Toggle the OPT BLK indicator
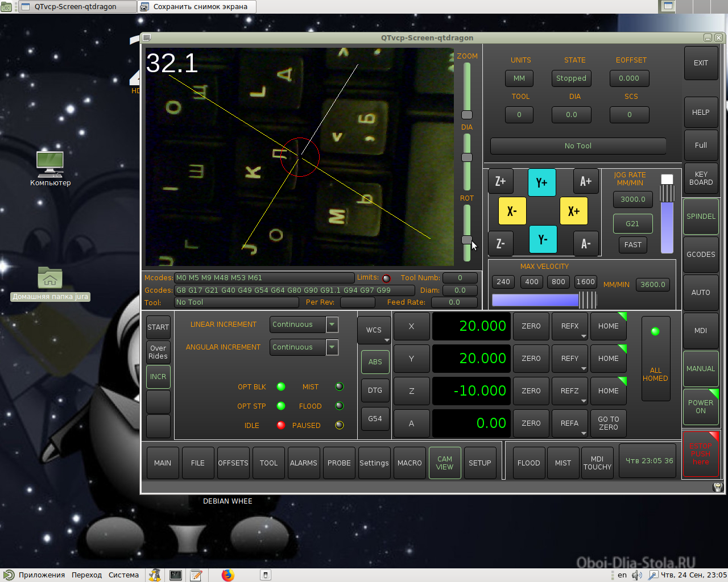Viewport: 728px width, 582px height. (281, 386)
